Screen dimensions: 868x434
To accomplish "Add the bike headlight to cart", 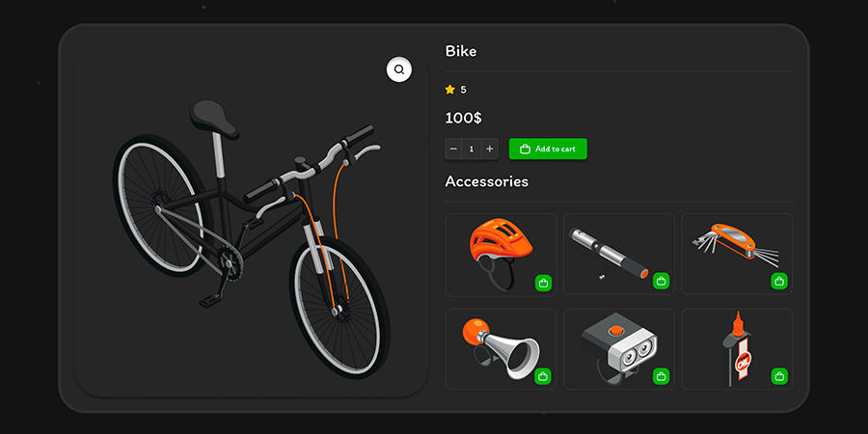I will pos(661,376).
